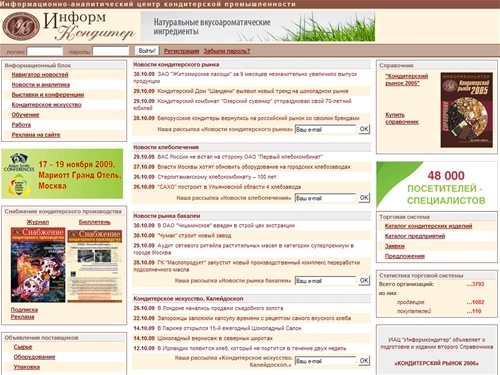Open the Забыли пароль? link
This screenshot has width=500, height=375.
[227, 51]
